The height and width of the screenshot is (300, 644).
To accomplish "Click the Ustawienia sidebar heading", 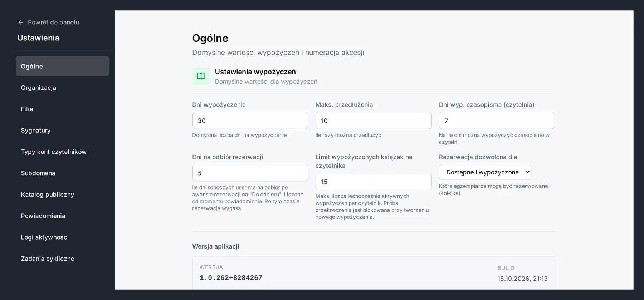I will coord(38,38).
